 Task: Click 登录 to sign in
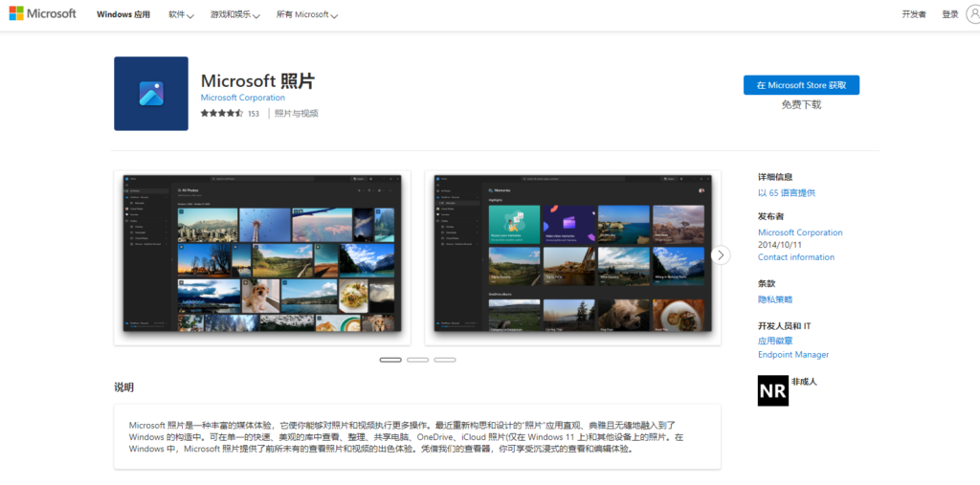click(x=950, y=14)
